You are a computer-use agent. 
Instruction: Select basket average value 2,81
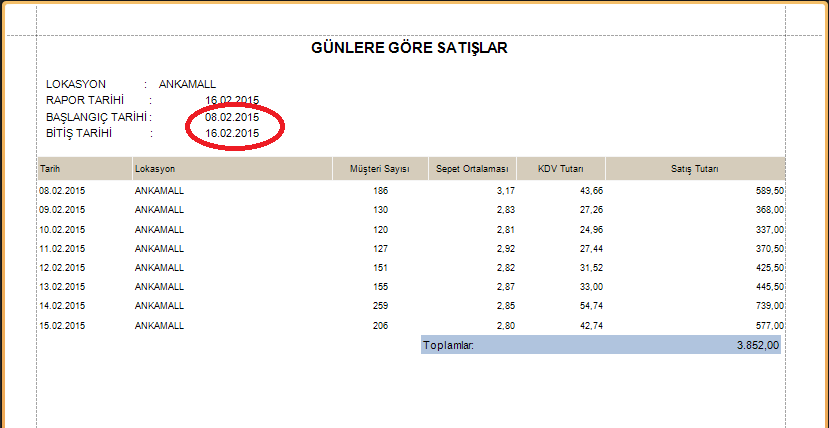coord(505,230)
